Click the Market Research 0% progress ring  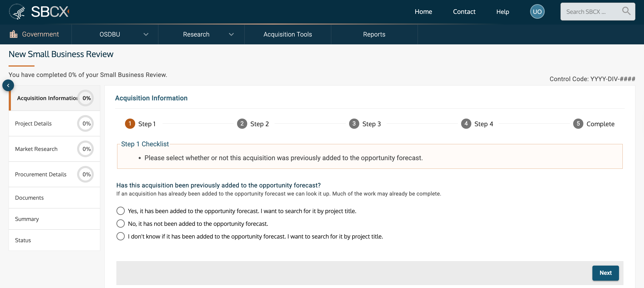click(86, 149)
